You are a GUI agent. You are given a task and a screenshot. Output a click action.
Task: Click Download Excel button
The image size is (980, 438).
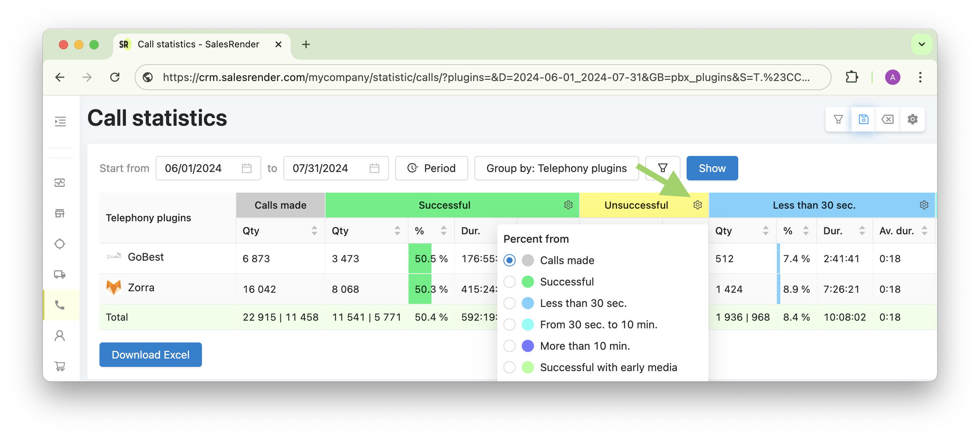click(150, 355)
